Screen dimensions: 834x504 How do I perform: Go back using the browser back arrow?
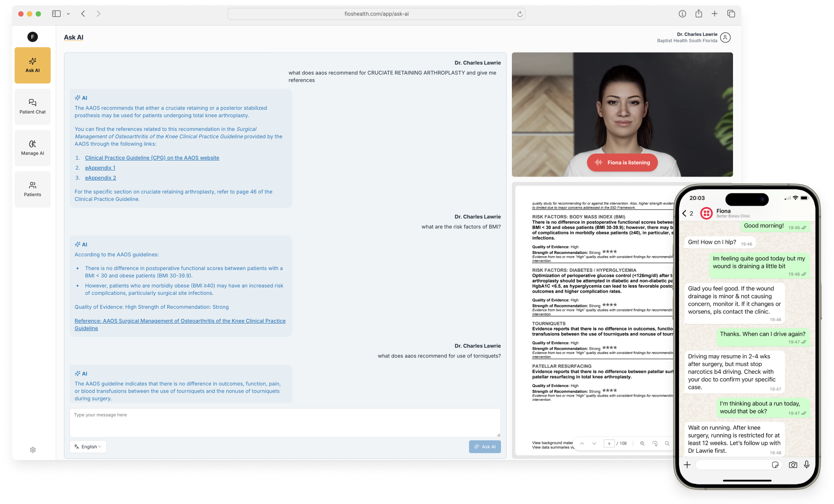click(83, 14)
